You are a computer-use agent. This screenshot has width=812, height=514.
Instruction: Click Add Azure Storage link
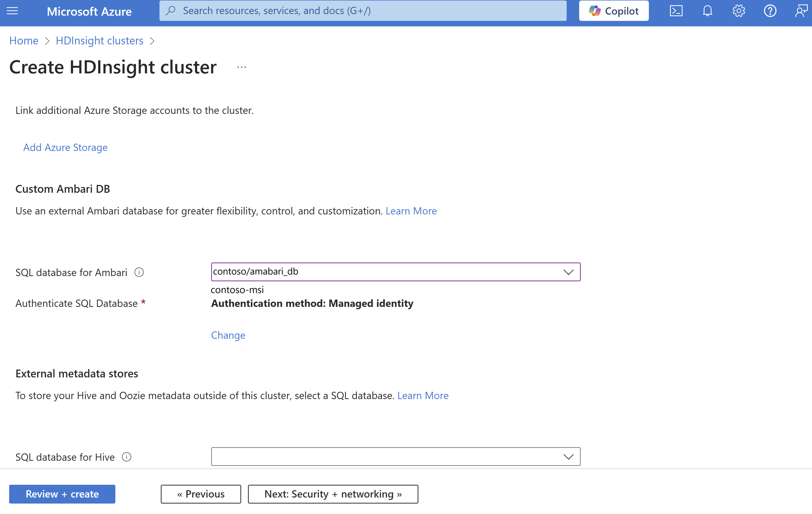click(x=65, y=148)
